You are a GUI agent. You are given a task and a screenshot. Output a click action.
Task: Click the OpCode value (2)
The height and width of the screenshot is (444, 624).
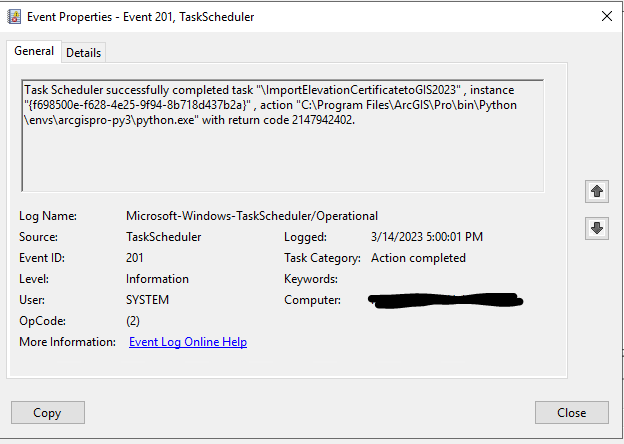pyautogui.click(x=133, y=321)
